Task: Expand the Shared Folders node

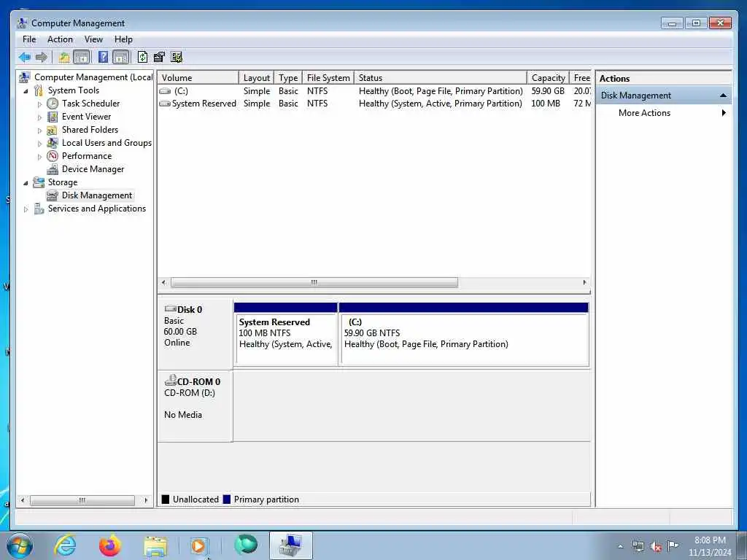Action: [39, 130]
